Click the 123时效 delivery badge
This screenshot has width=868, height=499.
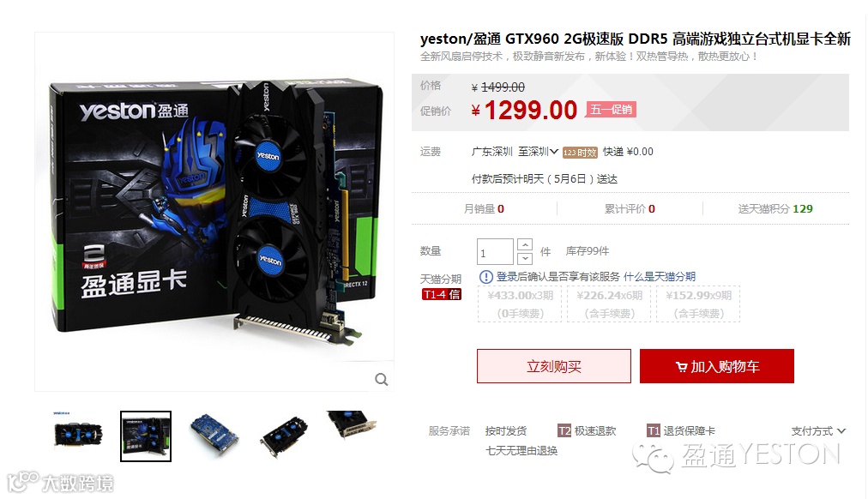point(580,153)
